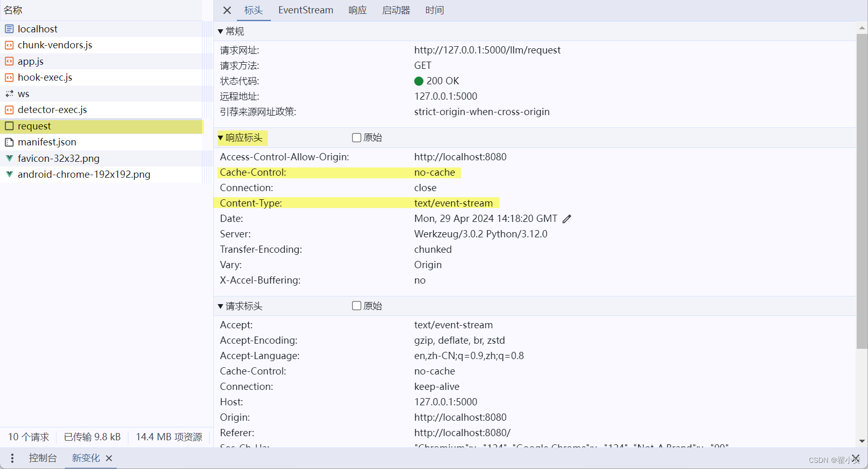Click the chunk-vendors.js script icon
The width and height of the screenshot is (868, 469).
coord(8,45)
